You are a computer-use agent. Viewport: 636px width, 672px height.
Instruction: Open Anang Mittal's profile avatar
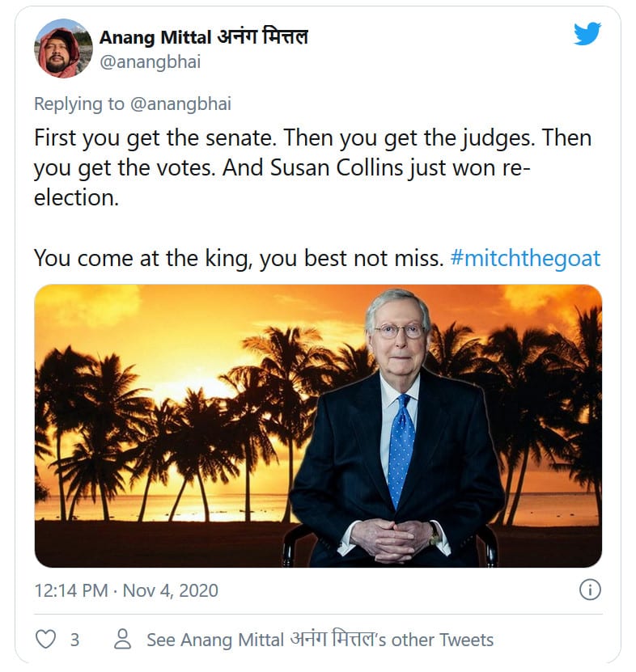63,49
